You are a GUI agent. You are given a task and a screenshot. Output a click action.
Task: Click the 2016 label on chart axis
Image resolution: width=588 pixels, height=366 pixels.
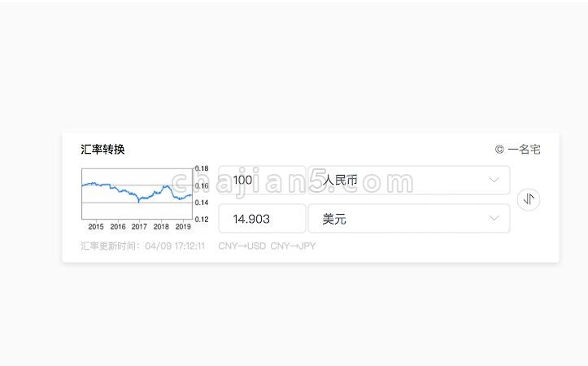(118, 226)
